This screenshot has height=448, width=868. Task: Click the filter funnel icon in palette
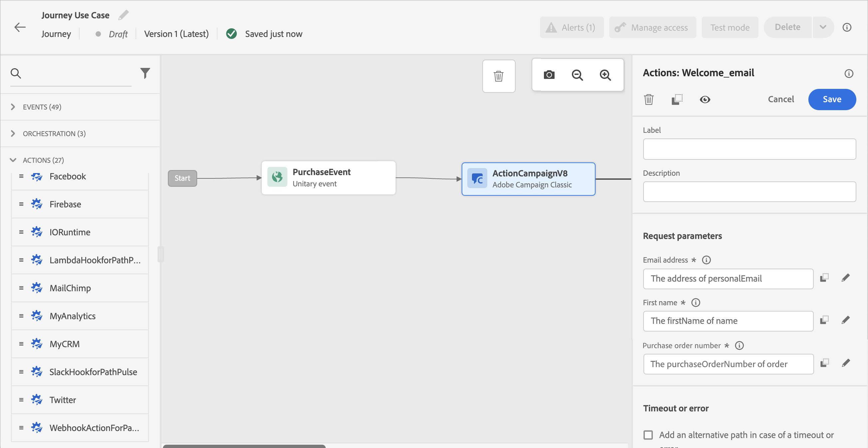pos(145,73)
